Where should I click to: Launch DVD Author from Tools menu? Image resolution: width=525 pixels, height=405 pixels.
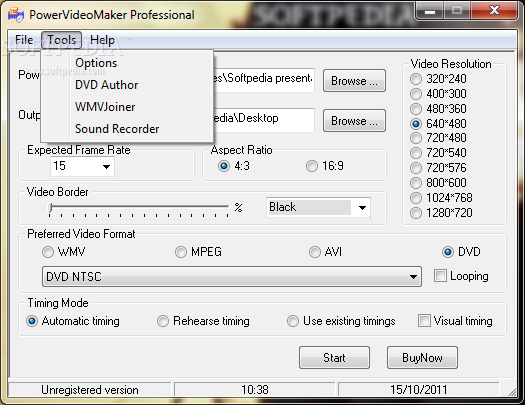click(106, 85)
